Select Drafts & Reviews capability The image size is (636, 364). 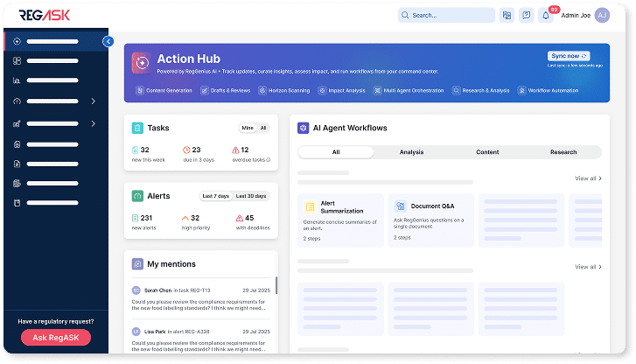click(226, 90)
